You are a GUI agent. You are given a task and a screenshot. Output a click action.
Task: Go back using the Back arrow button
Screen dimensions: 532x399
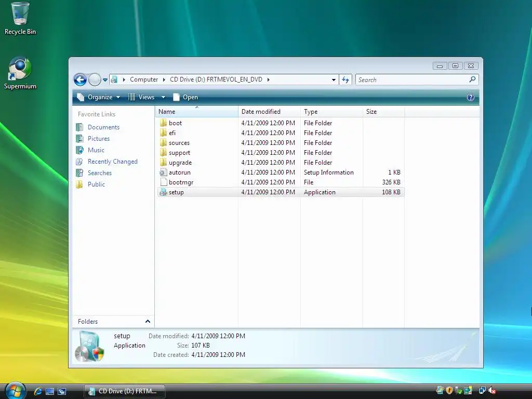coord(81,79)
